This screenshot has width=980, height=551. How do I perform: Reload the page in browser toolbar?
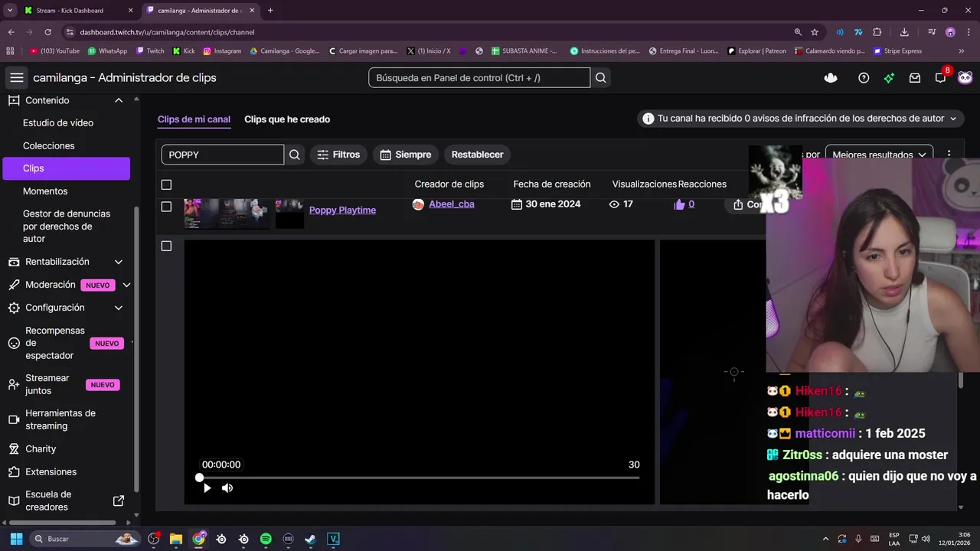pyautogui.click(x=48, y=32)
